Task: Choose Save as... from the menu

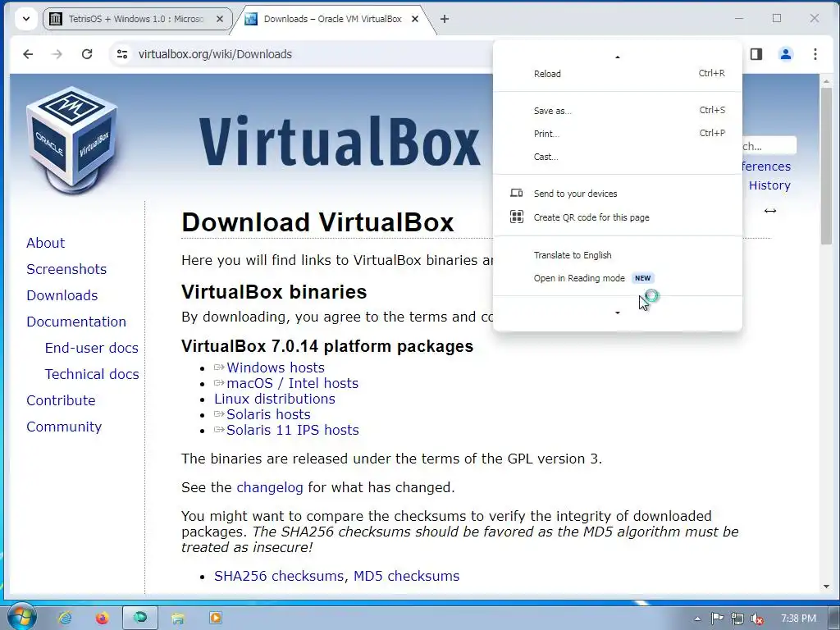Action: click(617, 111)
